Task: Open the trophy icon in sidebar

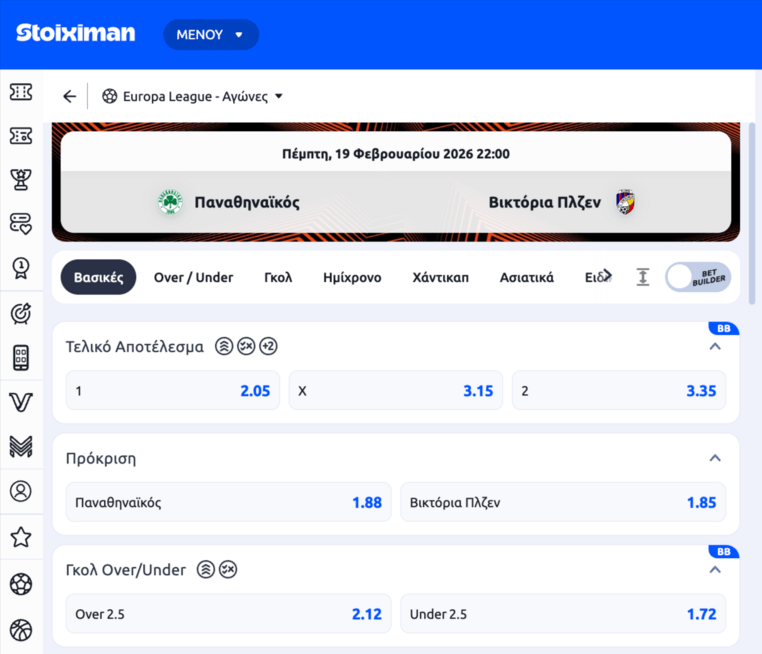Action: pyautogui.click(x=21, y=179)
